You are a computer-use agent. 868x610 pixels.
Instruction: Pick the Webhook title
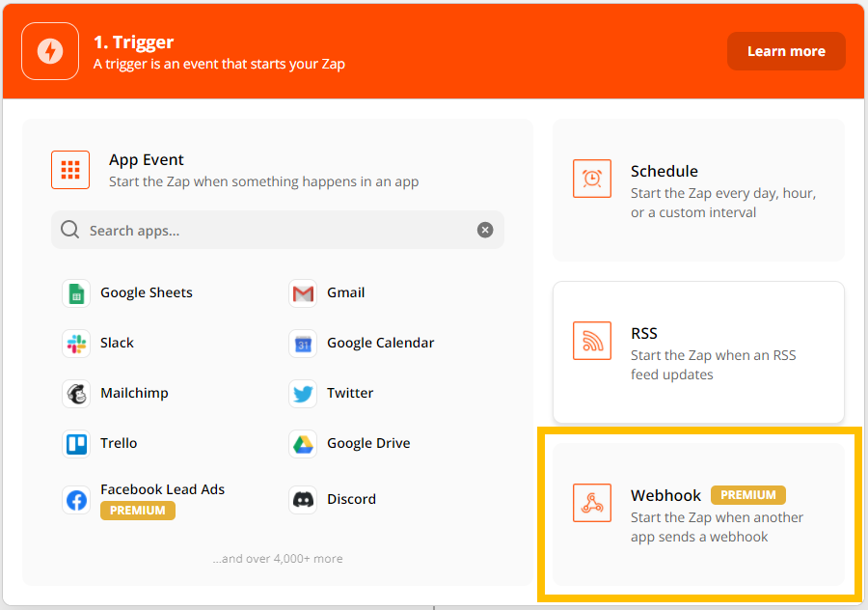(x=665, y=495)
